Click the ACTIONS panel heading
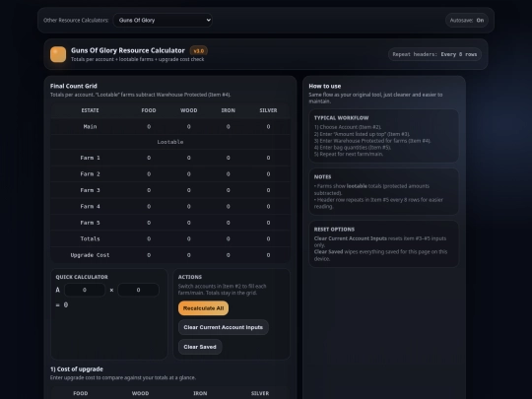The height and width of the screenshot is (399, 532). point(190,277)
